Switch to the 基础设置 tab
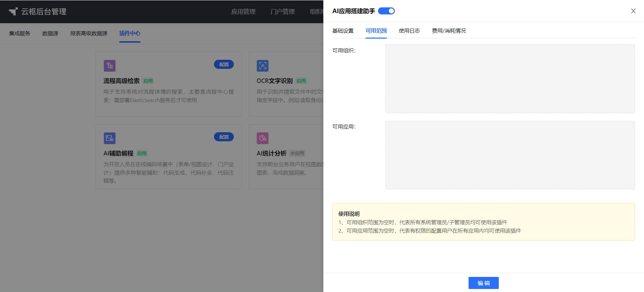 (343, 31)
